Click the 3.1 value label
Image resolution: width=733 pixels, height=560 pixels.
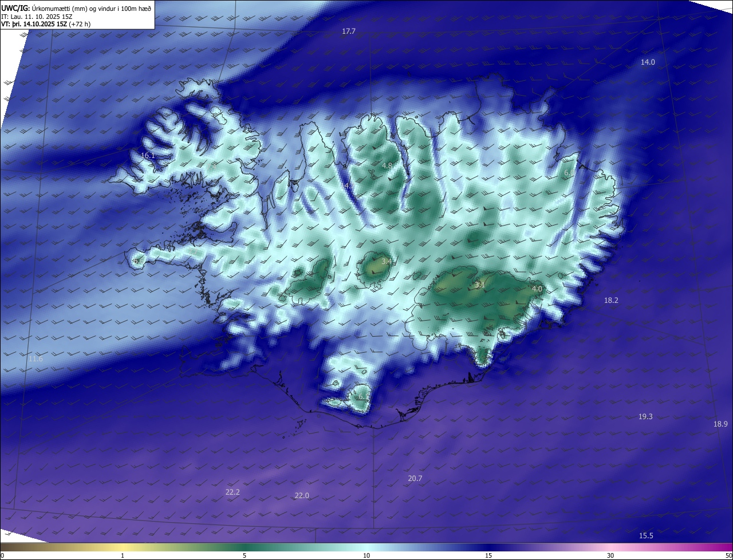480,285
